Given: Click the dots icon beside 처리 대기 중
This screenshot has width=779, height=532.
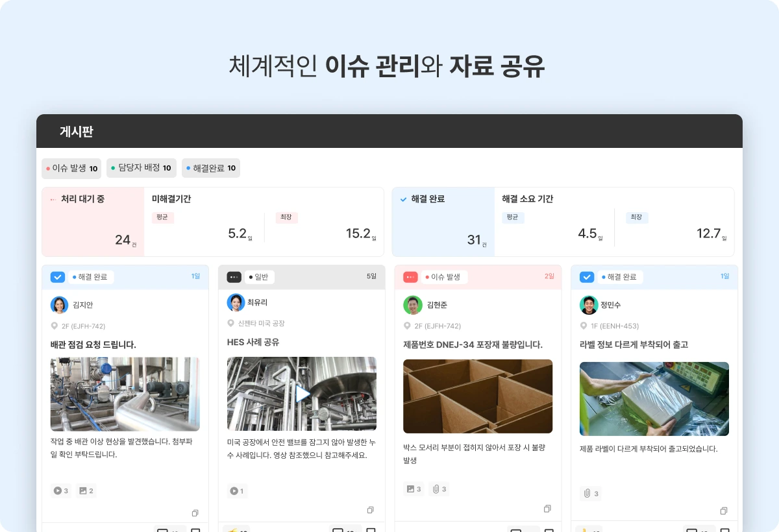Looking at the screenshot, I should (x=53, y=199).
